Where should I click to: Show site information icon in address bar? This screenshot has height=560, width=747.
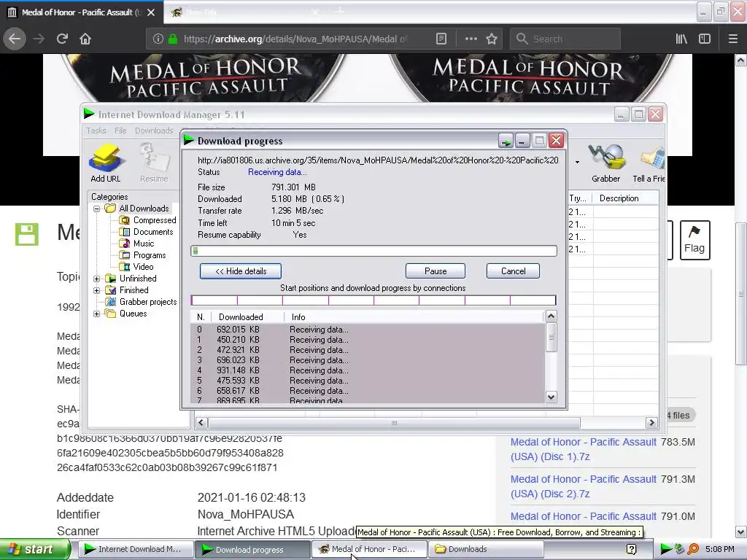pos(158,39)
